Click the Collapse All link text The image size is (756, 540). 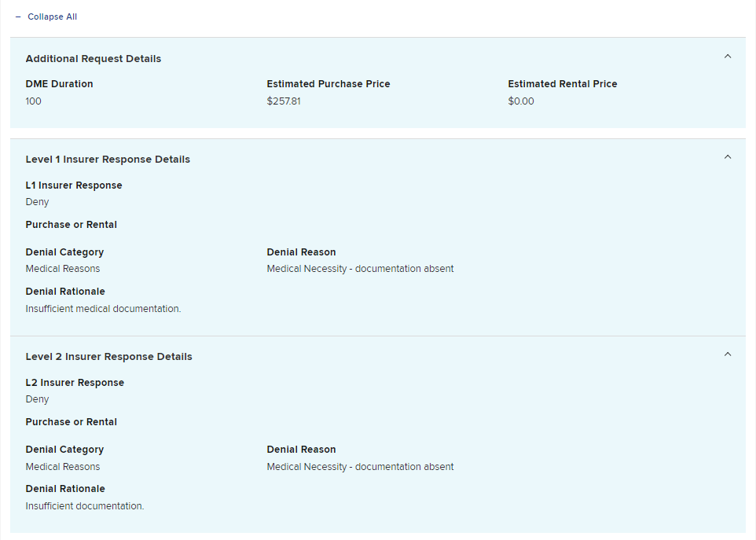52,17
